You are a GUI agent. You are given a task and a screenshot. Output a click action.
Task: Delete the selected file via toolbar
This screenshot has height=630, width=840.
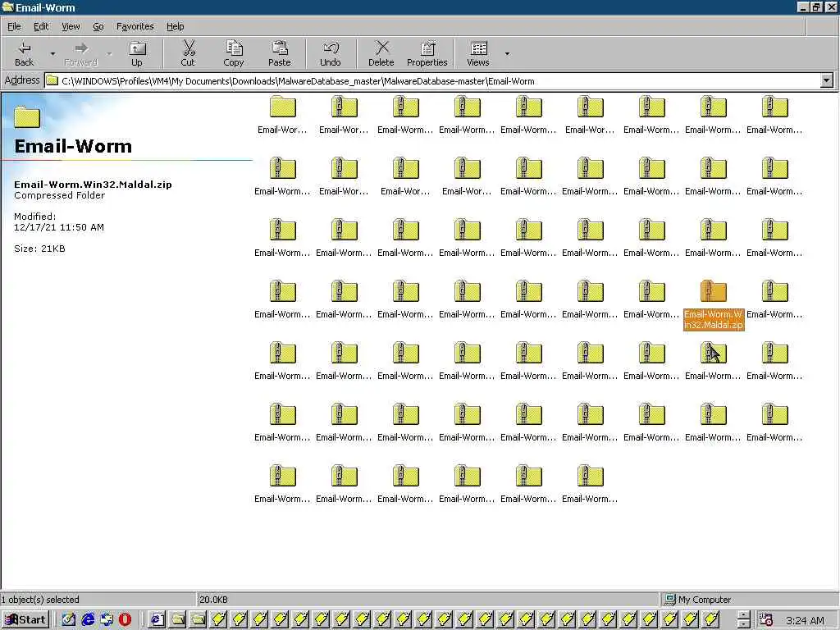coord(381,53)
